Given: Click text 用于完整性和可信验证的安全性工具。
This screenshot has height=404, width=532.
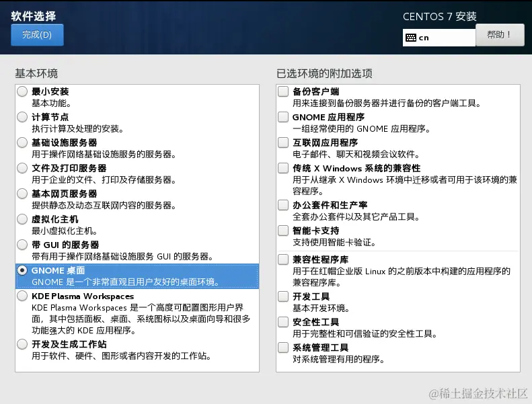Looking at the screenshot, I should pyautogui.click(x=365, y=334).
